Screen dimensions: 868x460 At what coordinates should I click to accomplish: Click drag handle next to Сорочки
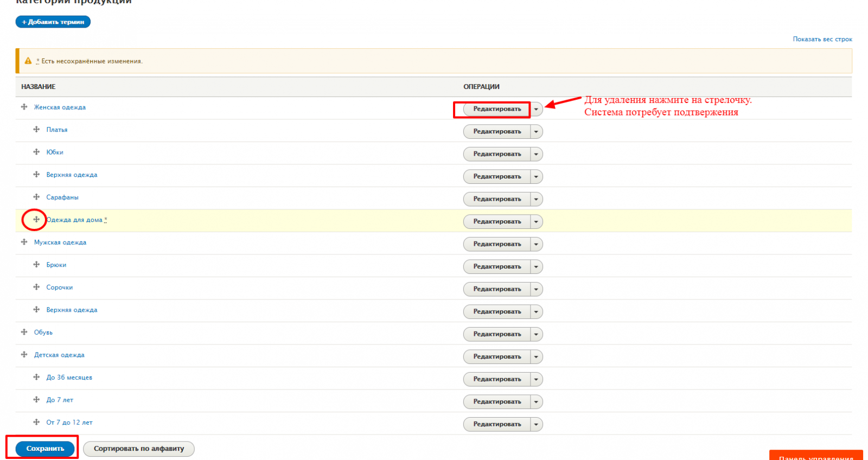pyautogui.click(x=36, y=287)
